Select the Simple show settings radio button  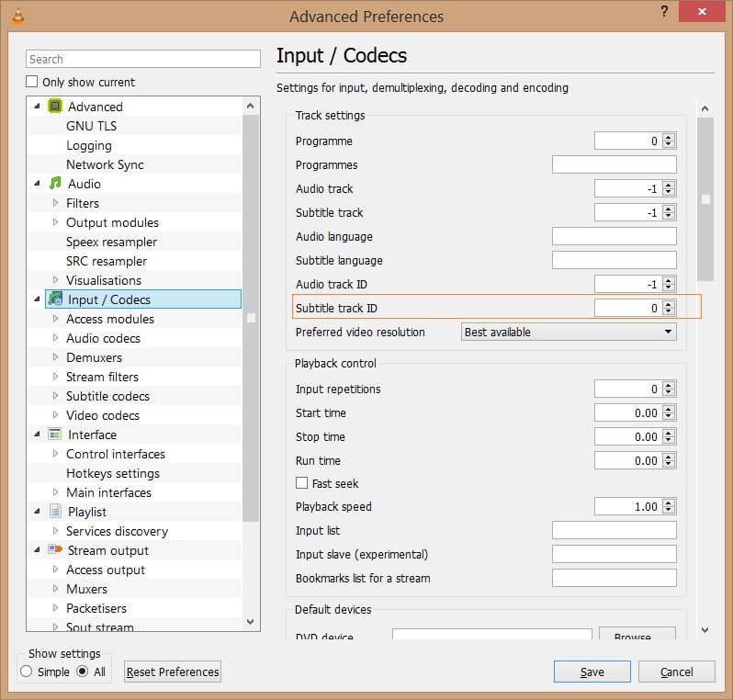coord(26,672)
